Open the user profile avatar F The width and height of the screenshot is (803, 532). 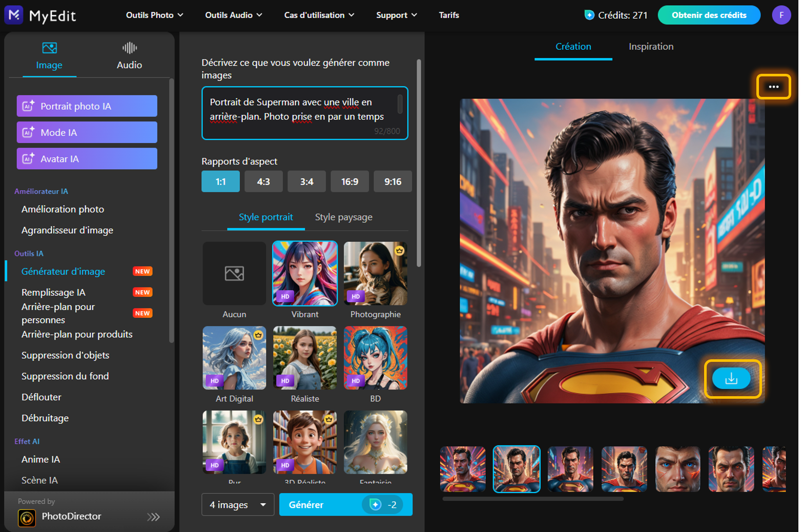[781, 15]
